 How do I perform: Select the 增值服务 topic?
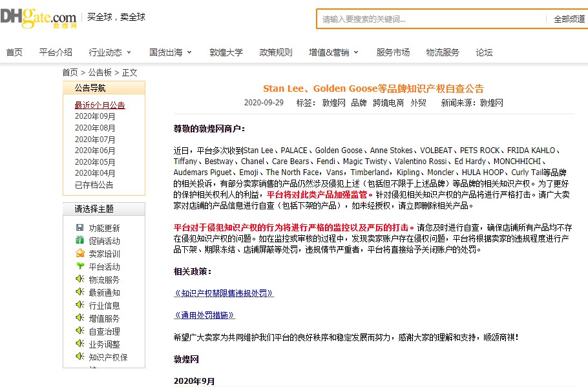coord(104,319)
